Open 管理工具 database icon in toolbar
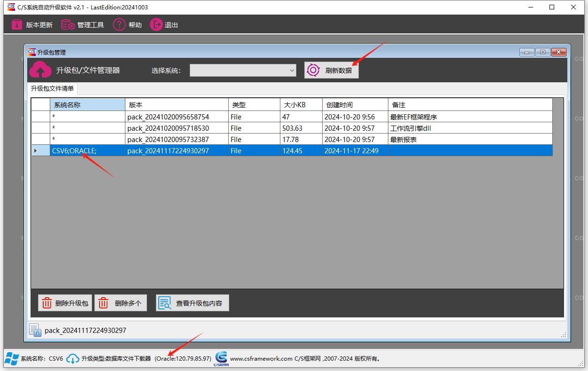 [x=68, y=25]
